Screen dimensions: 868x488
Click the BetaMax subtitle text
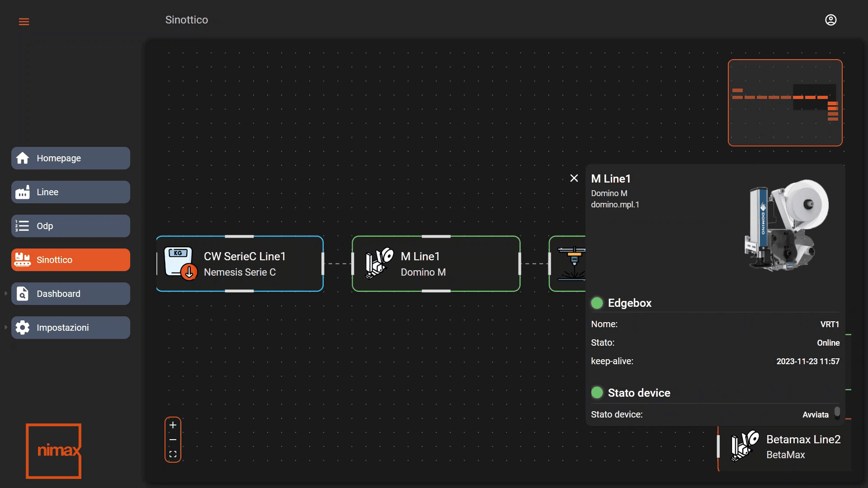point(786,455)
